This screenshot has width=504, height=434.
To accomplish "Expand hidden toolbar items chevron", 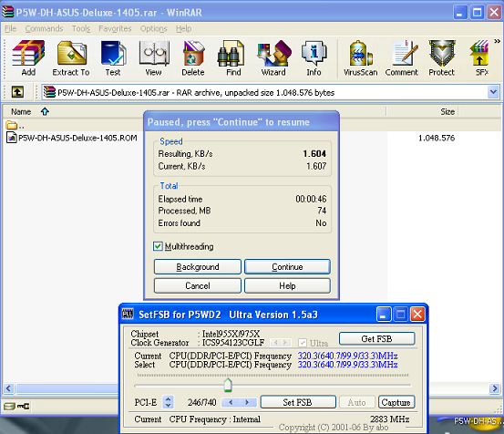I will click(497, 41).
